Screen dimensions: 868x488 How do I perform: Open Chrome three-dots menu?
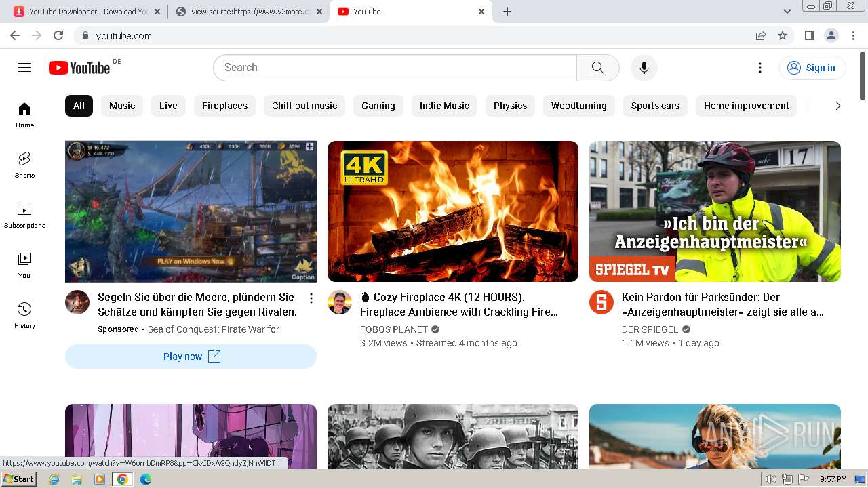tap(854, 35)
